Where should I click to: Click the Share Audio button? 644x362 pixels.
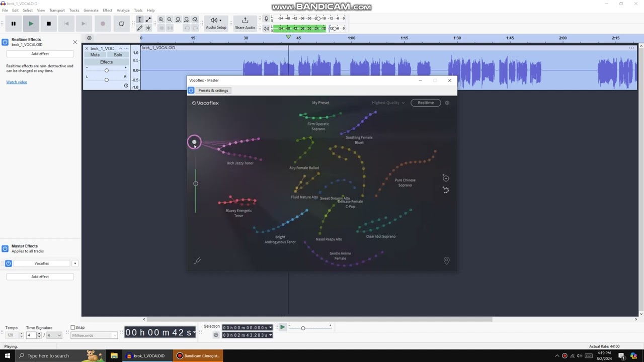pos(245,23)
